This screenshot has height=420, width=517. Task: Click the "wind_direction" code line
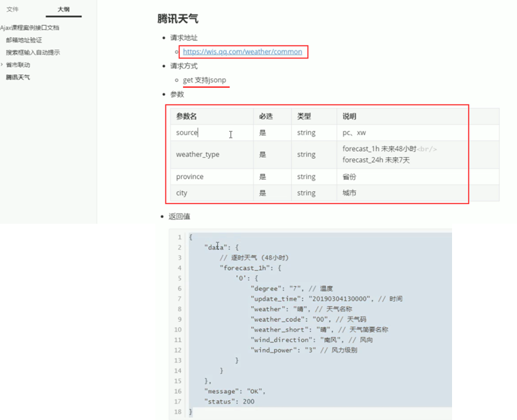point(312,339)
